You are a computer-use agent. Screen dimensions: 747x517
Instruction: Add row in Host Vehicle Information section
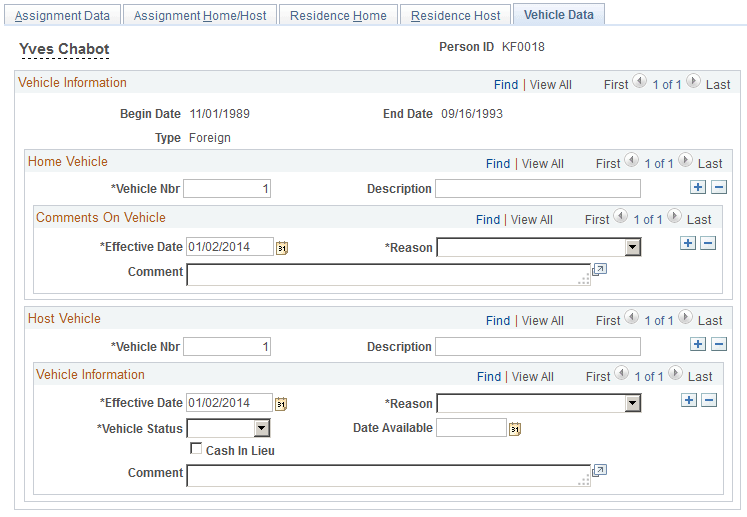point(689,400)
